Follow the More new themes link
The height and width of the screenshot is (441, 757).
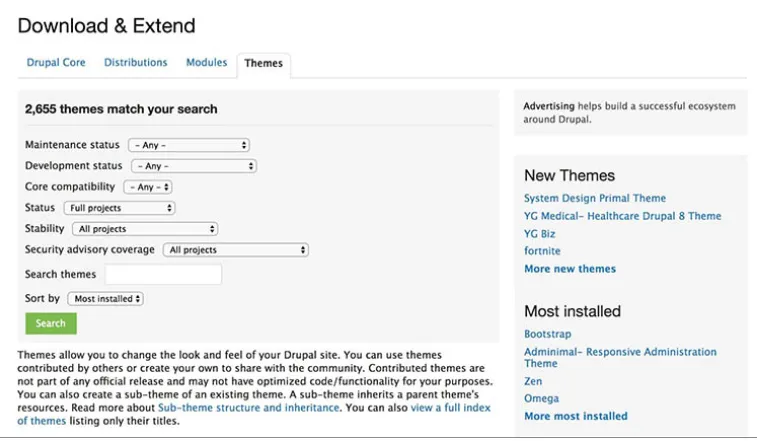570,269
